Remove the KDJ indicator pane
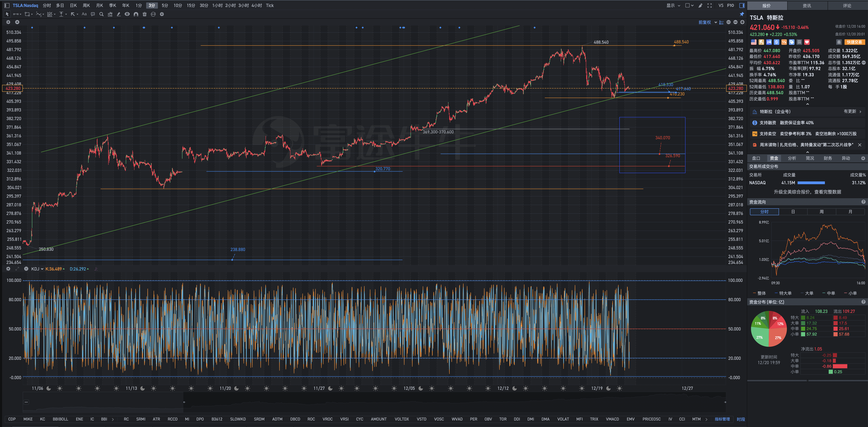The image size is (868, 427). (26, 269)
